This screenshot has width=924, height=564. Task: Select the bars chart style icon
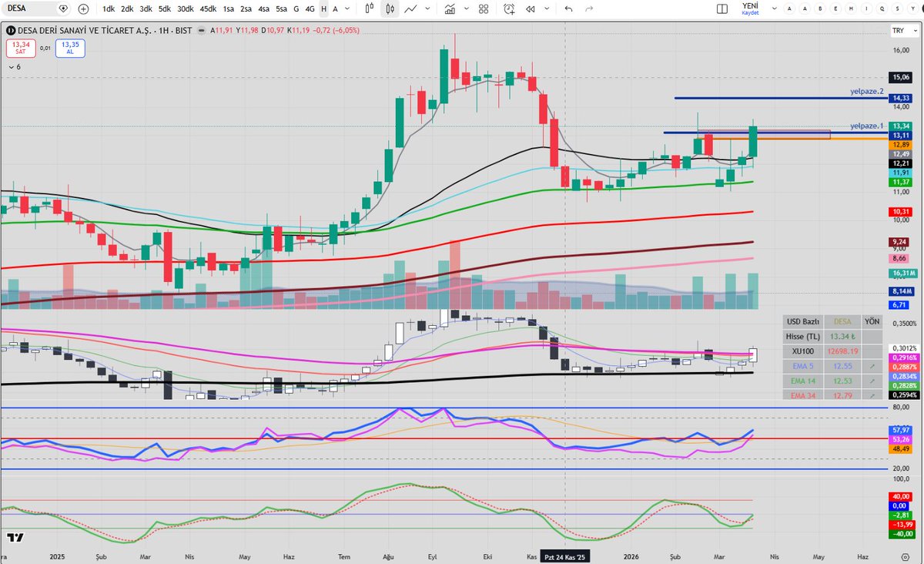(370, 8)
